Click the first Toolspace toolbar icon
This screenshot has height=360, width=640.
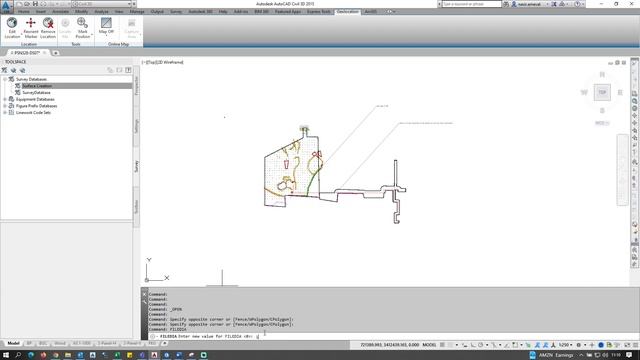click(x=4, y=70)
